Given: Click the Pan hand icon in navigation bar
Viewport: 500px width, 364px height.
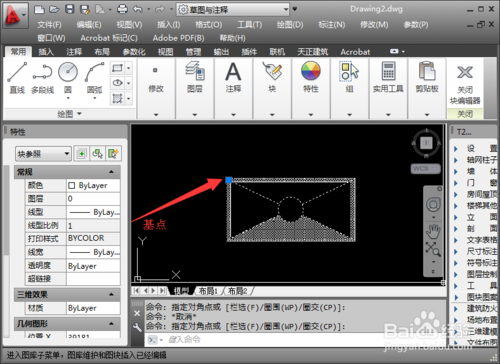Looking at the screenshot, I should [x=433, y=231].
